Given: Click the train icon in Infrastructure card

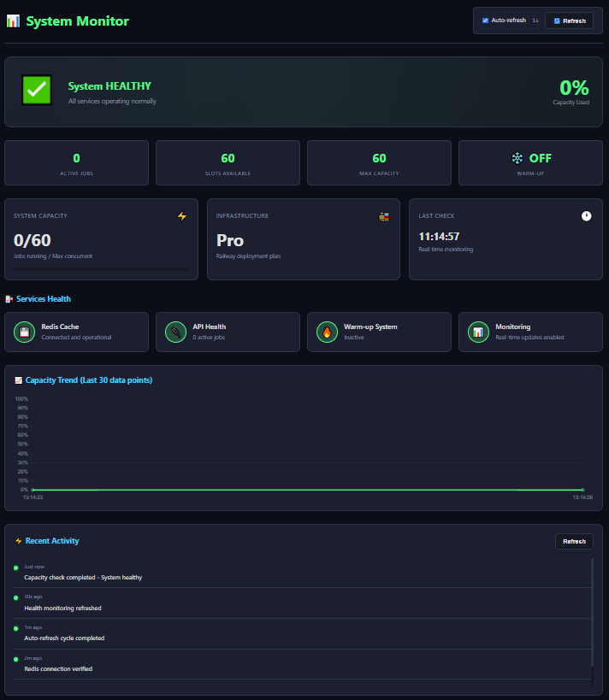Looking at the screenshot, I should pyautogui.click(x=384, y=216).
